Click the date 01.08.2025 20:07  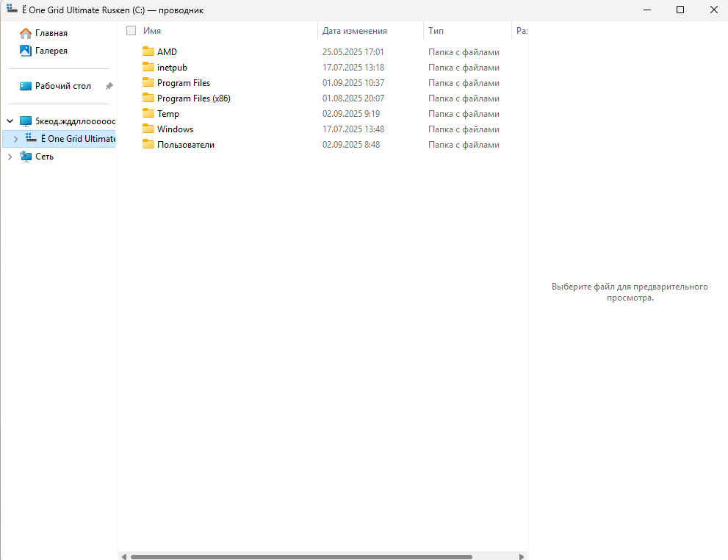pyautogui.click(x=353, y=98)
